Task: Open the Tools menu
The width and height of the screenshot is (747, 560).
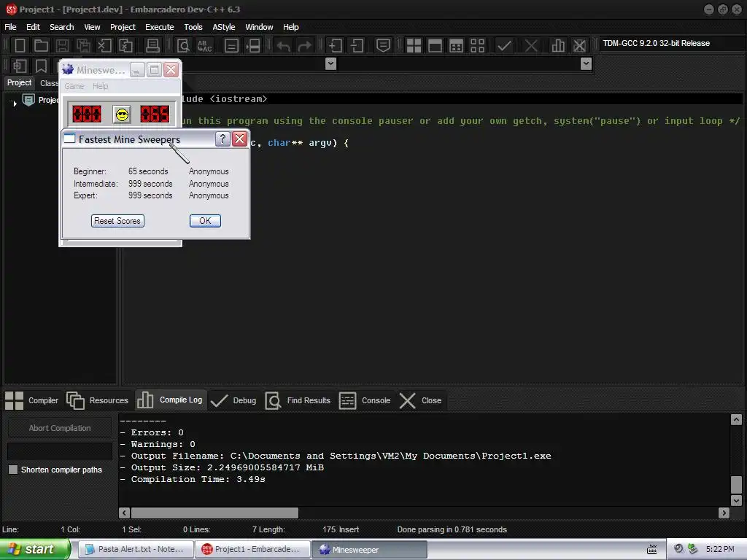Action: coord(193,27)
